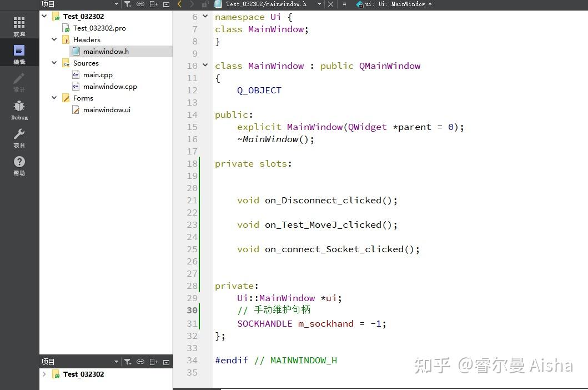Click the #endif directive on line 34
The height and width of the screenshot is (390, 588).
point(232,361)
